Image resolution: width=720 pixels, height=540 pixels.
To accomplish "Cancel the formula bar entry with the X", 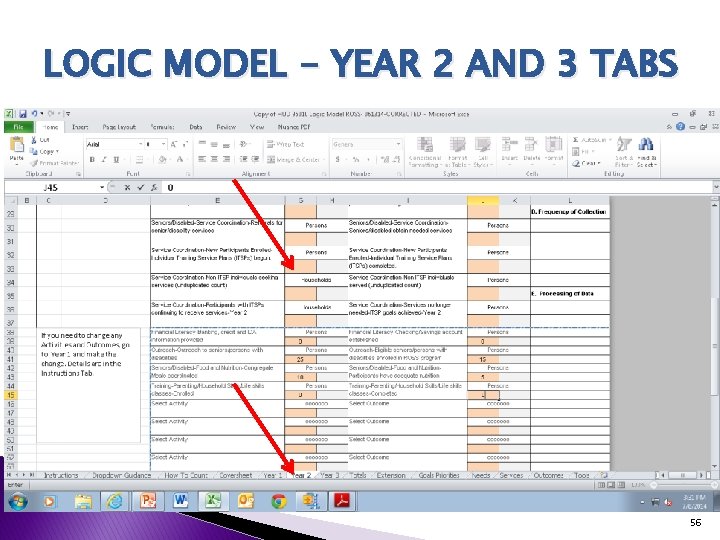I will click(127, 187).
